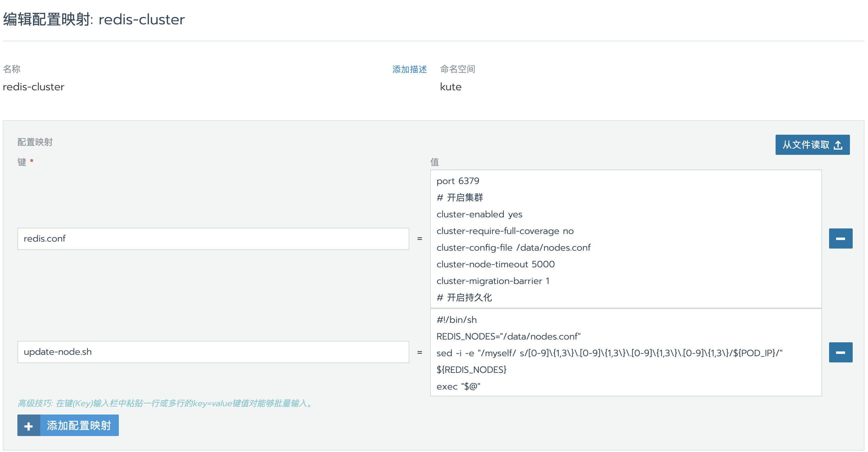This screenshot has height=452, width=868.
Task: Remove the update-node.sh entry using its minus icon
Action: coord(840,352)
